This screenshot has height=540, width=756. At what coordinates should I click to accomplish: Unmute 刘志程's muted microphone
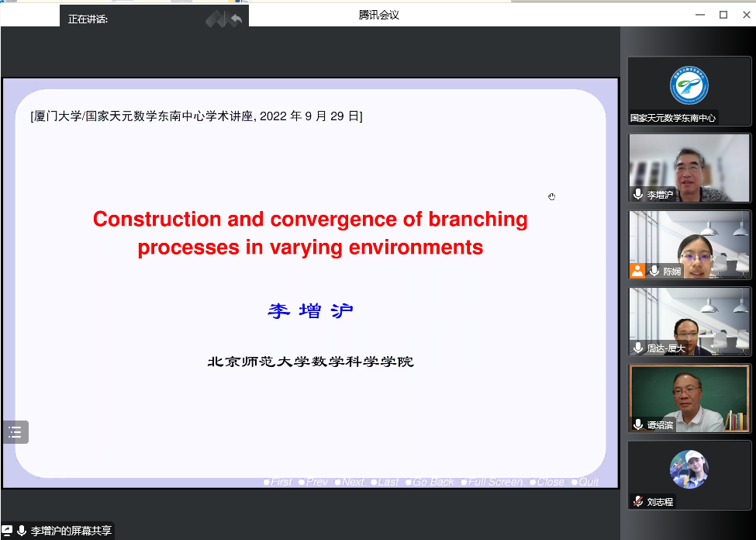[638, 500]
